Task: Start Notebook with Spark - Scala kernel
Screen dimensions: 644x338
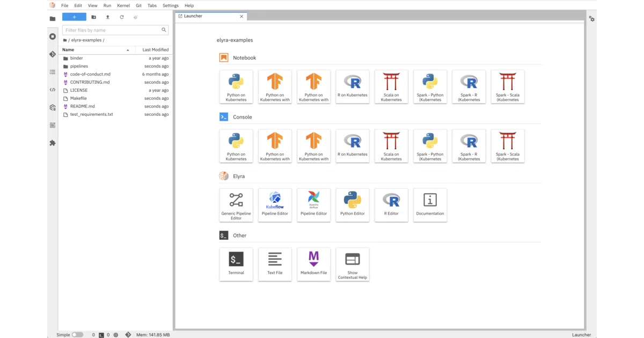Action: pyautogui.click(x=508, y=87)
